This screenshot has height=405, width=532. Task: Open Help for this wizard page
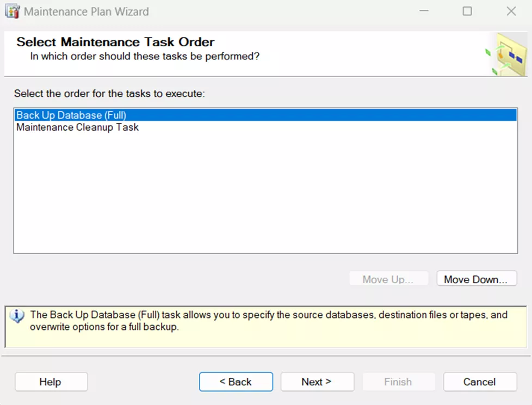click(x=51, y=382)
